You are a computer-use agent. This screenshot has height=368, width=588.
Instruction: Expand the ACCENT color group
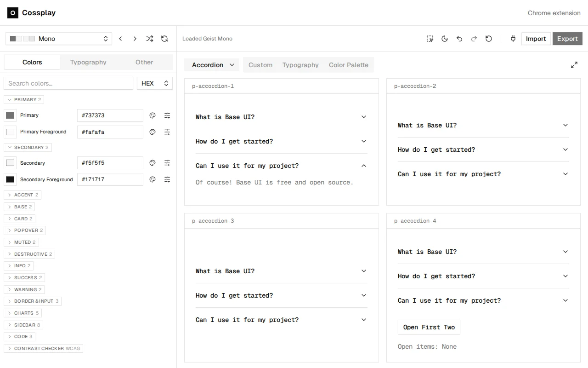pyautogui.click(x=23, y=195)
